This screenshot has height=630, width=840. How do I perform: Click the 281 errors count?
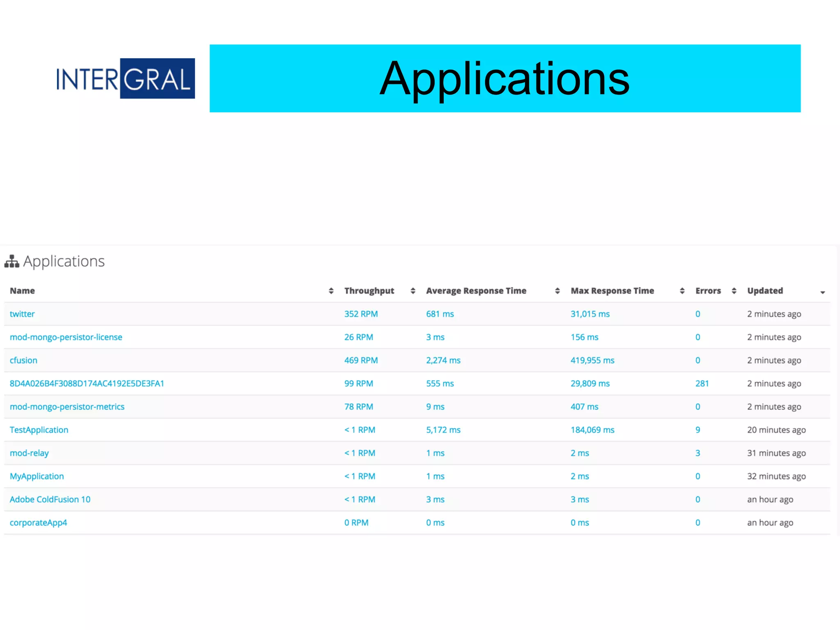pyautogui.click(x=702, y=384)
